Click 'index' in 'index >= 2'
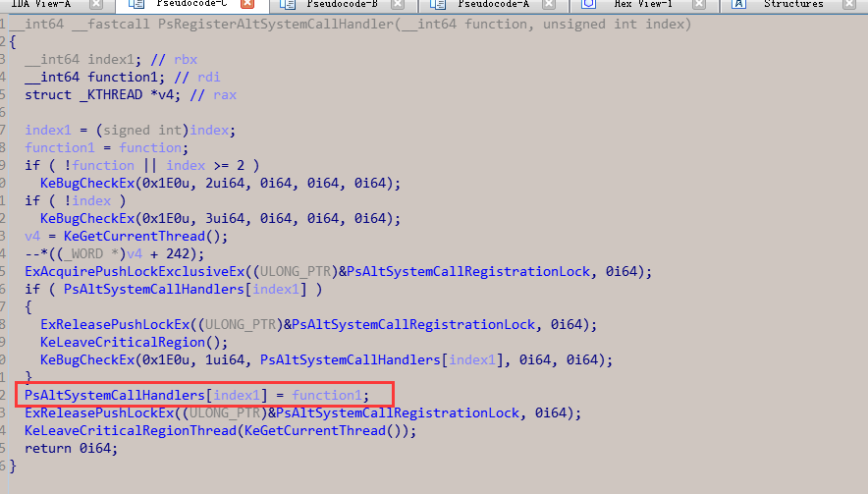 186,166
